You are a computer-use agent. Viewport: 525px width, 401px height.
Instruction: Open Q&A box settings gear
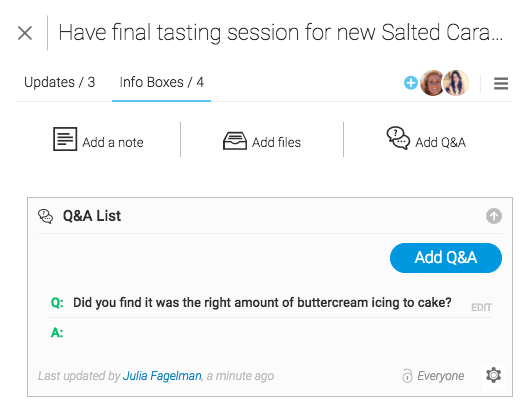click(x=493, y=375)
